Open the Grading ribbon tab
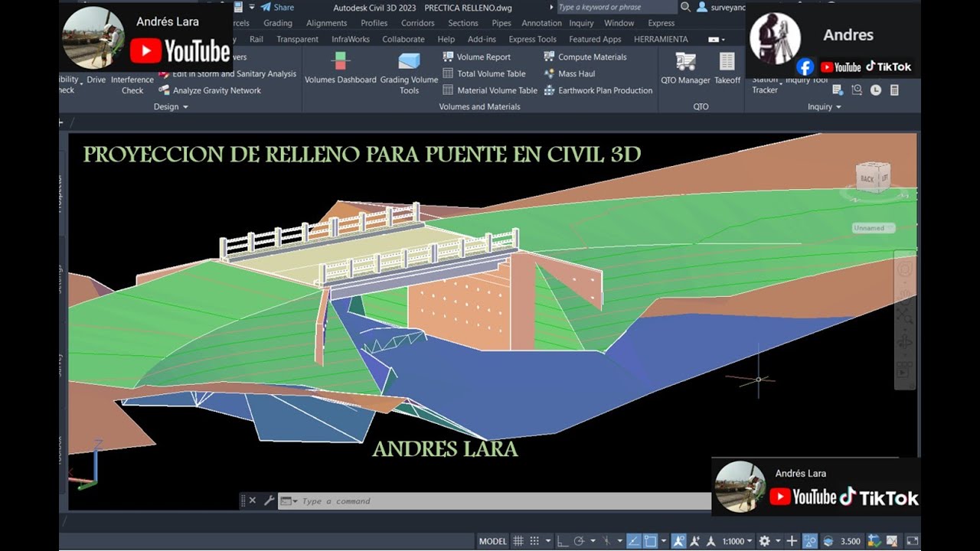The height and width of the screenshot is (551, 980). point(278,23)
